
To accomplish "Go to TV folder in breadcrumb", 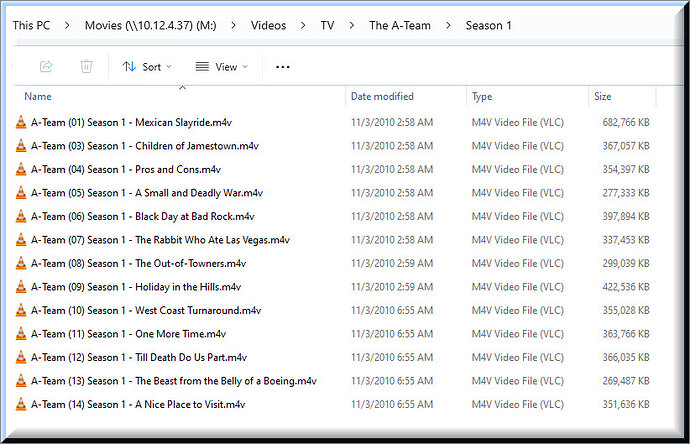I will (x=327, y=26).
